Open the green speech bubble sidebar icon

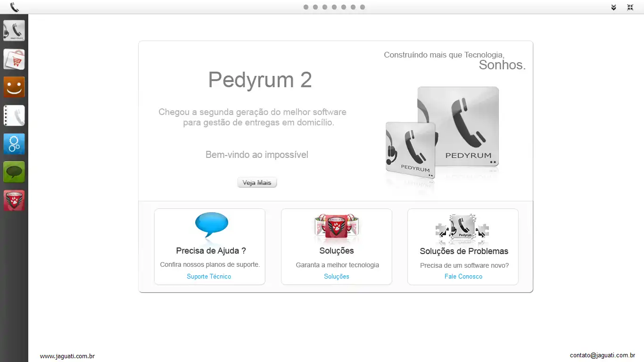pos(14,173)
